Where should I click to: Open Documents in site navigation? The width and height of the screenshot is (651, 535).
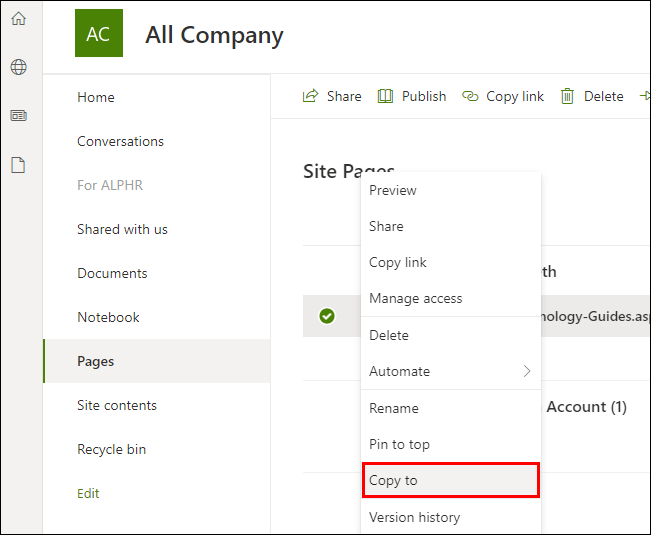[x=112, y=273]
